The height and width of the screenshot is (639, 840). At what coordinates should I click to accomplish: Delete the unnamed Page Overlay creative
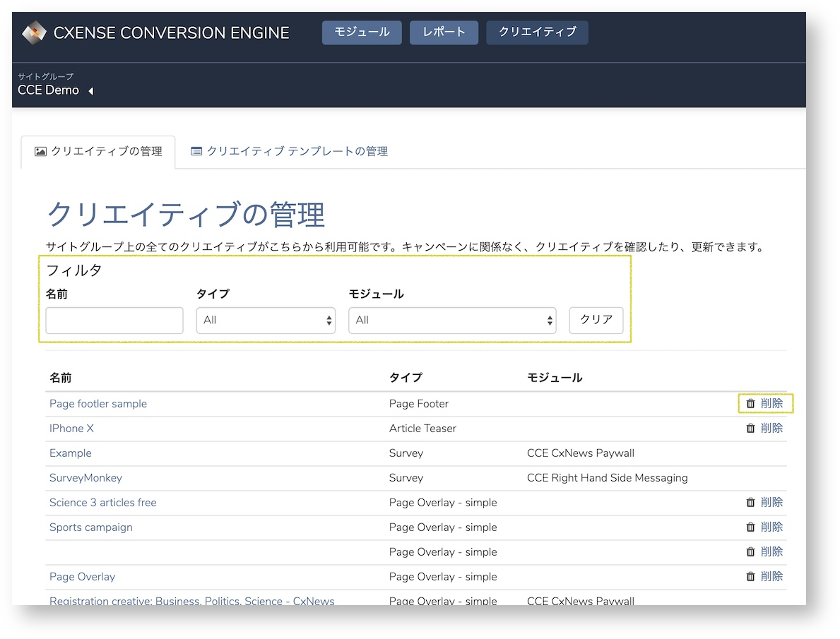764,551
